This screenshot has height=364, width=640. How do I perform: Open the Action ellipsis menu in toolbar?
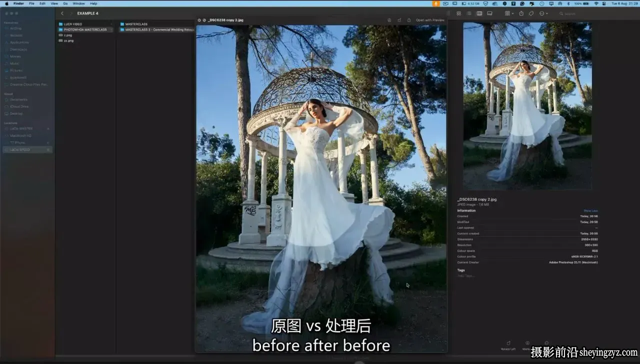[543, 13]
